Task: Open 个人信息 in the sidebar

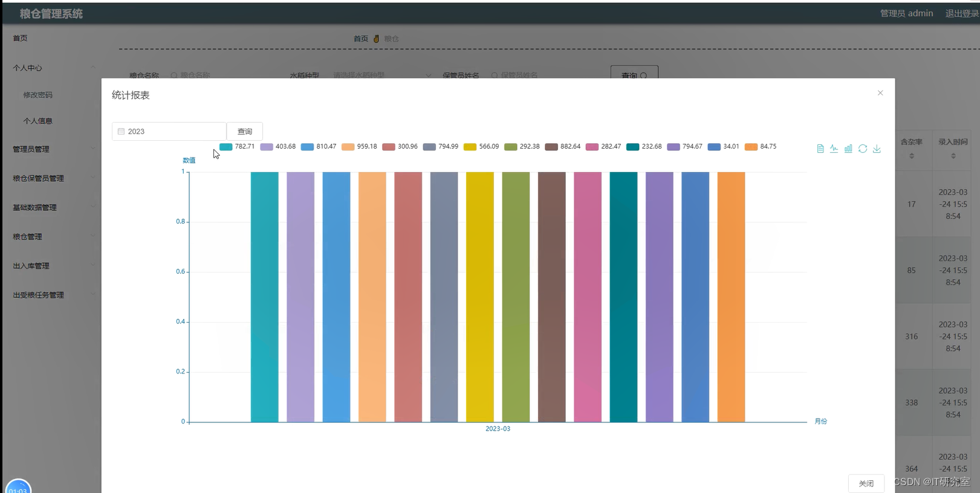Action: point(38,121)
